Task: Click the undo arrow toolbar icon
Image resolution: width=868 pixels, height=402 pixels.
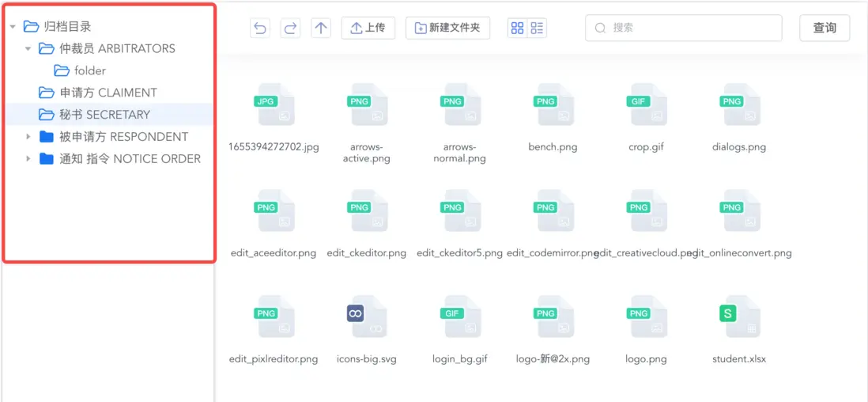Action: tap(259, 28)
